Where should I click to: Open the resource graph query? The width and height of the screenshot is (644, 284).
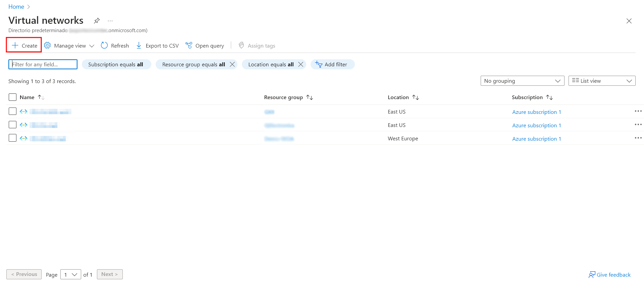tap(205, 46)
